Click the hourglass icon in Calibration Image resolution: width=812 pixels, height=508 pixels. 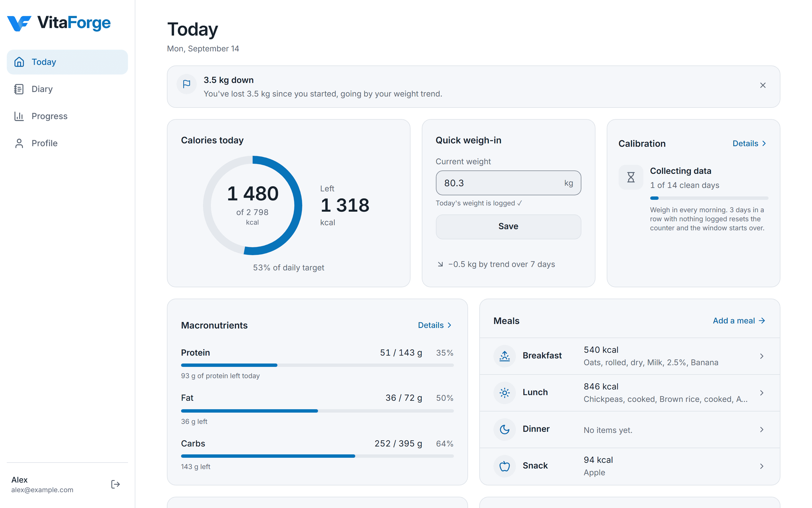(631, 177)
